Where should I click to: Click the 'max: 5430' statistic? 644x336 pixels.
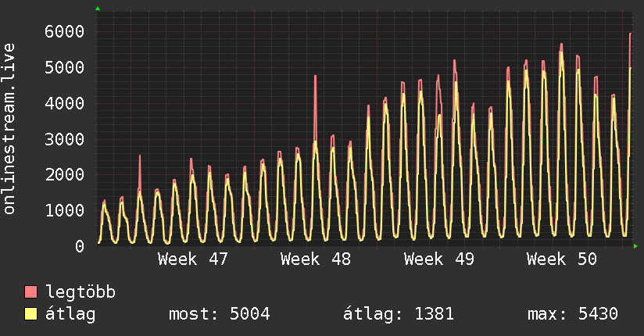click(573, 314)
